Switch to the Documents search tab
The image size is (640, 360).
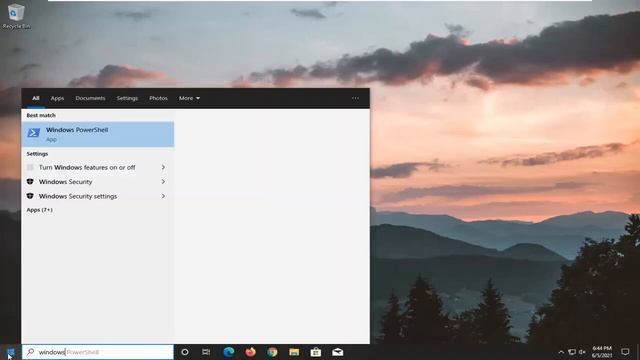[90, 98]
